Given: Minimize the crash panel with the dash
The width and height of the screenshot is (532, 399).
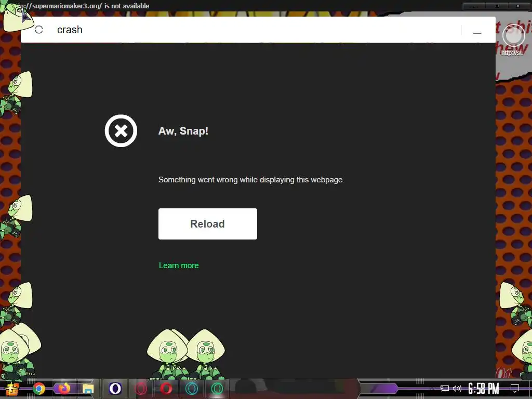Looking at the screenshot, I should [x=477, y=33].
